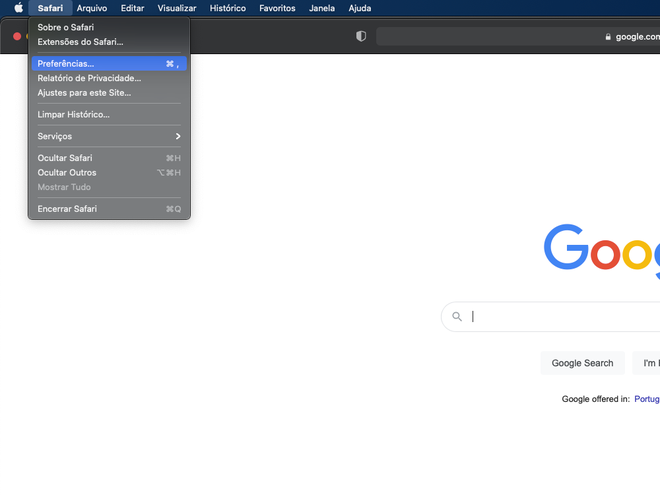Screen dimensions: 660x495
Task: Click the Safari menu in menu bar
Action: 50,8
